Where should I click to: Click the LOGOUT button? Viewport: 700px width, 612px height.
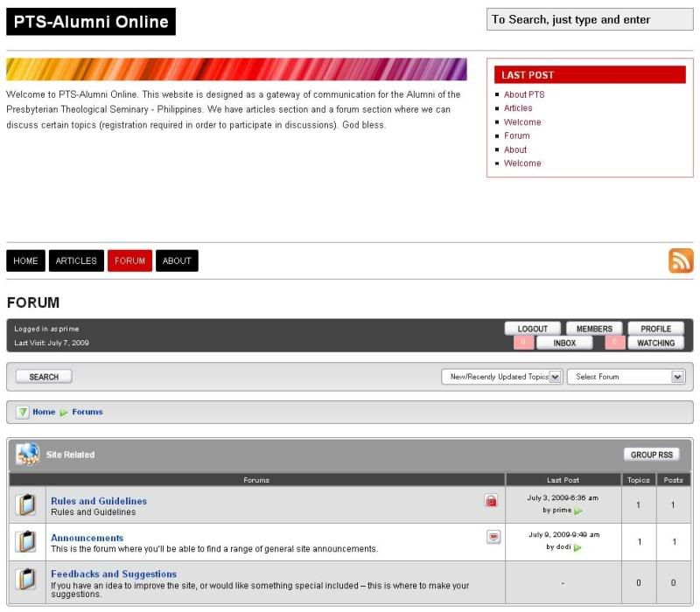533,329
